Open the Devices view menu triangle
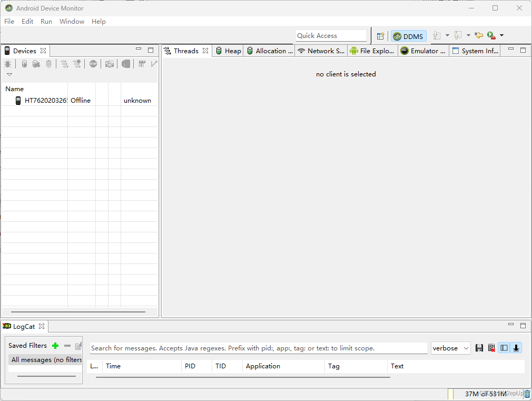 [x=9, y=74]
